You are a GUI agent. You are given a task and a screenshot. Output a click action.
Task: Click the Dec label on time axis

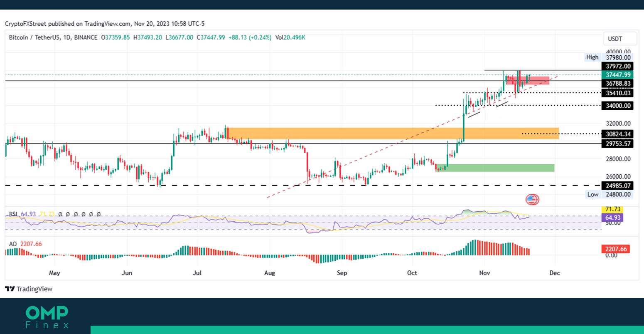point(555,273)
